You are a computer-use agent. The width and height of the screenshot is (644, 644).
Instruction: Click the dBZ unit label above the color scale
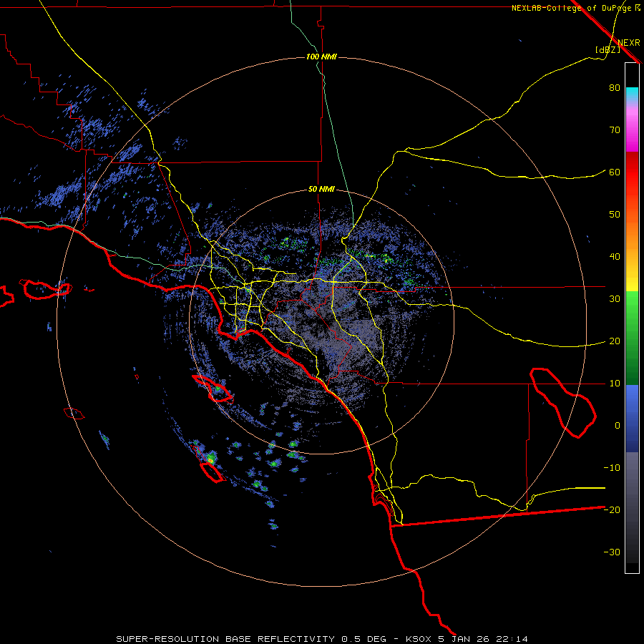tap(608, 49)
